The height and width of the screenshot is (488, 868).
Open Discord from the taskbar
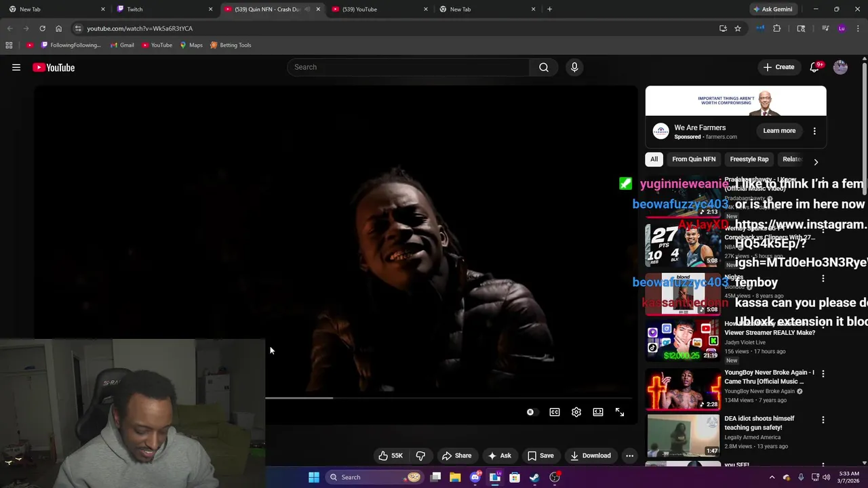tap(475, 477)
